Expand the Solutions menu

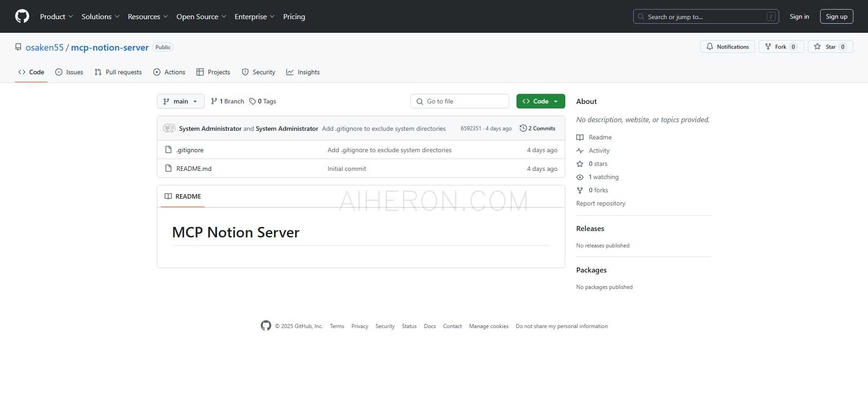tap(100, 16)
